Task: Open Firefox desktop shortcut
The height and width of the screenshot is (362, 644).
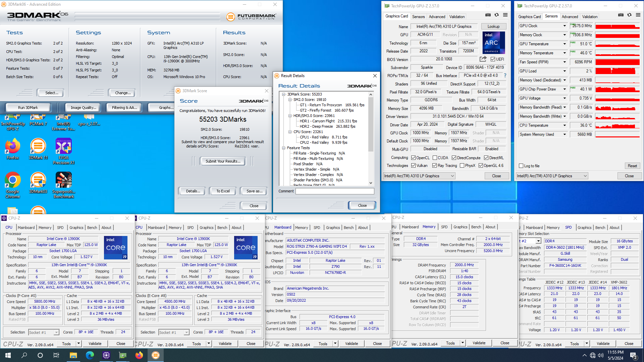Action: click(x=12, y=149)
